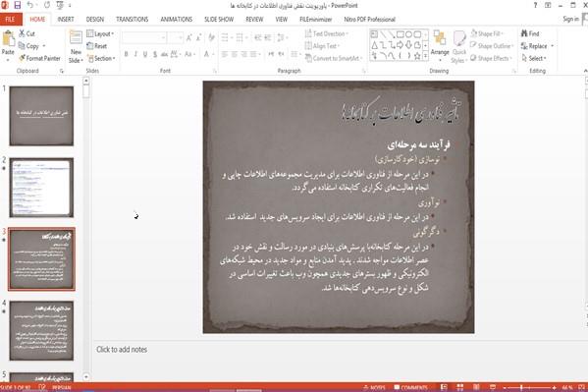Open PowerPoint Help question mark

tap(535, 5)
